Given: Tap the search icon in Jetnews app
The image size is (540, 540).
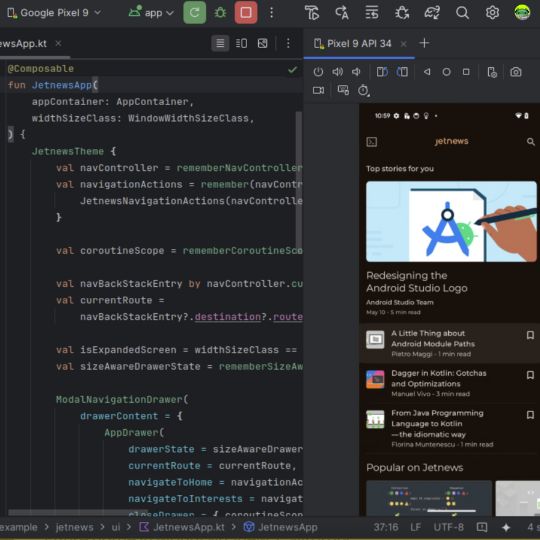Looking at the screenshot, I should click(530, 142).
